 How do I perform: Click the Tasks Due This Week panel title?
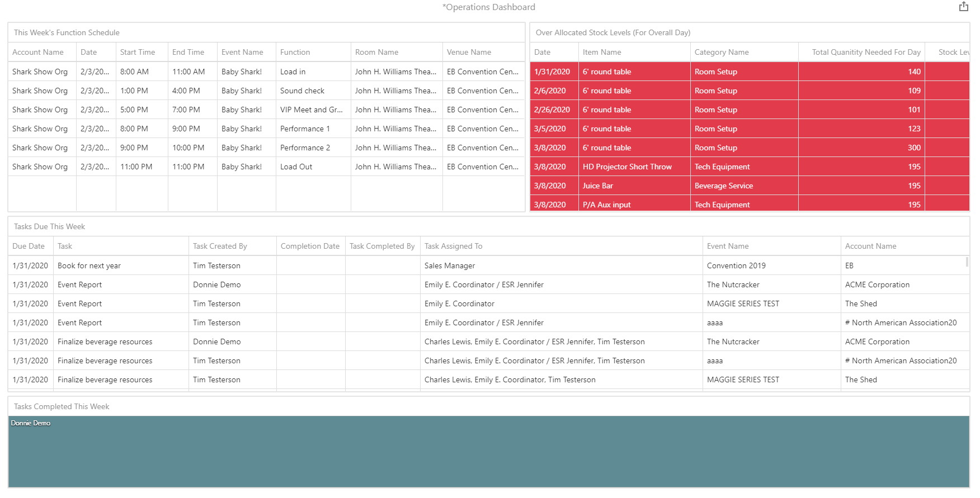49,226
